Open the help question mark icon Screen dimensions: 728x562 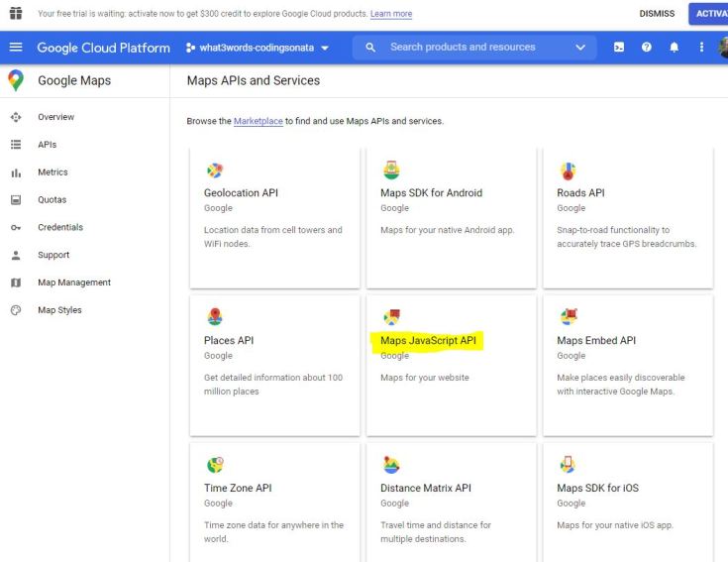point(646,47)
